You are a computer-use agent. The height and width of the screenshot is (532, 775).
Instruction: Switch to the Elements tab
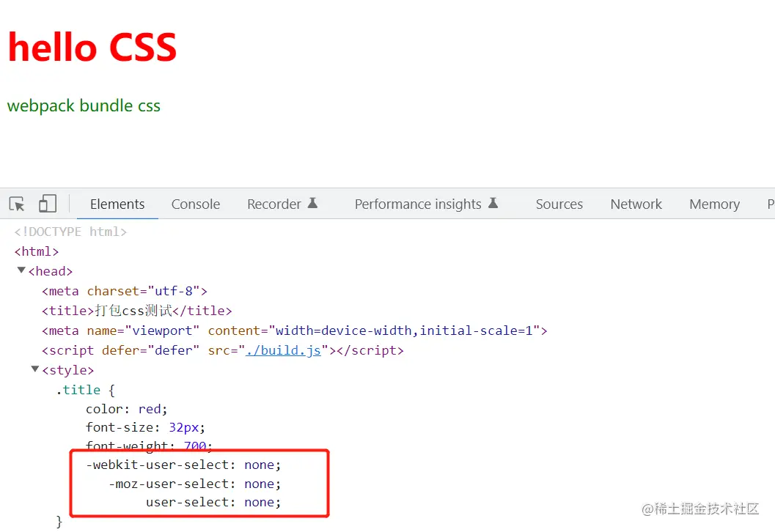[x=117, y=204]
